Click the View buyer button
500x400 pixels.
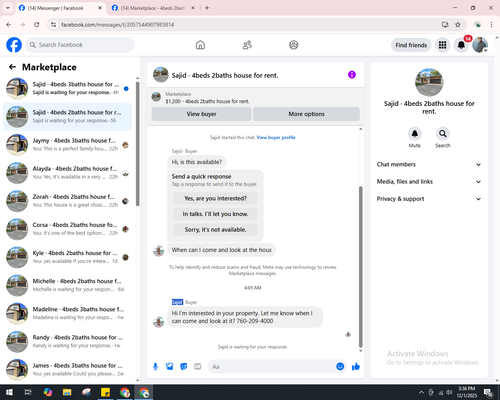coord(201,114)
